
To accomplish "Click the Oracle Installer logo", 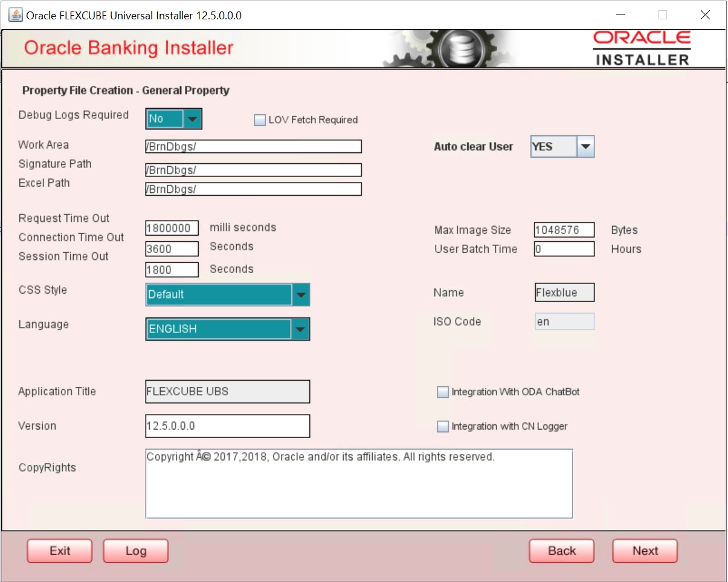I will (642, 48).
